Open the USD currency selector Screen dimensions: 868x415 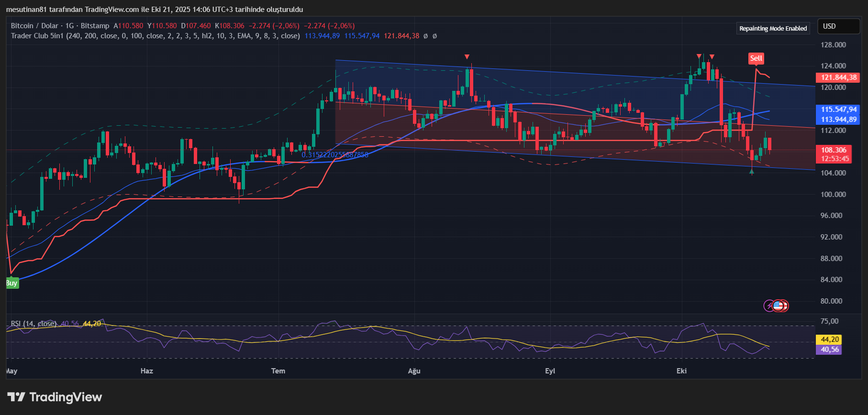(x=838, y=26)
